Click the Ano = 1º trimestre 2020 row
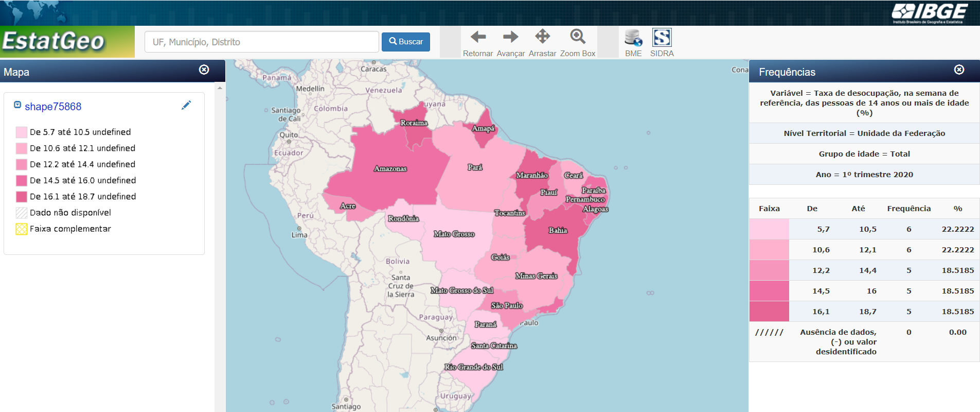The image size is (980, 412). 864,175
